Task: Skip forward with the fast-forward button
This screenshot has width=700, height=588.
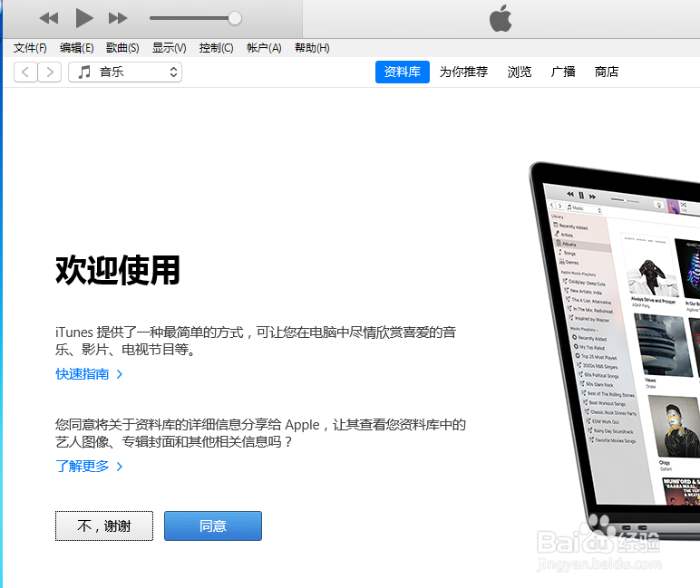Action: 118,18
